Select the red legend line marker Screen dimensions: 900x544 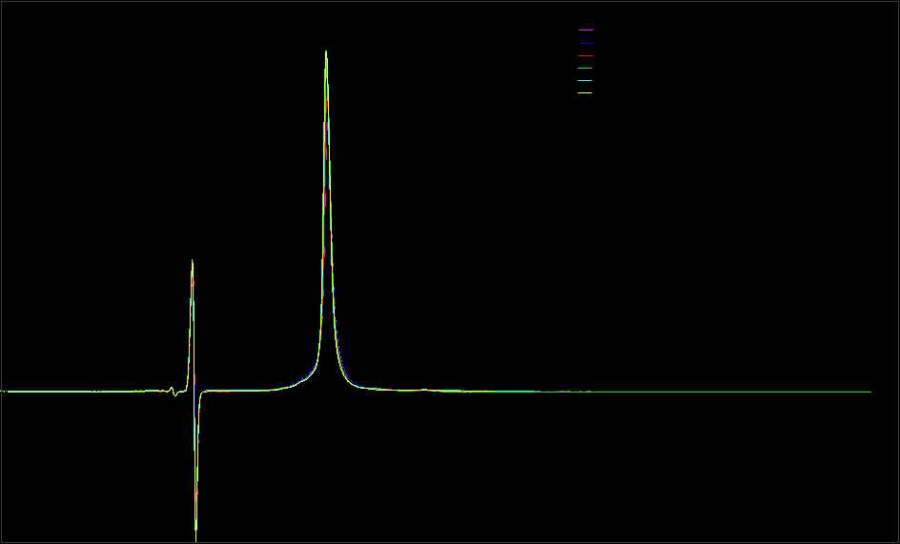pyautogui.click(x=585, y=56)
